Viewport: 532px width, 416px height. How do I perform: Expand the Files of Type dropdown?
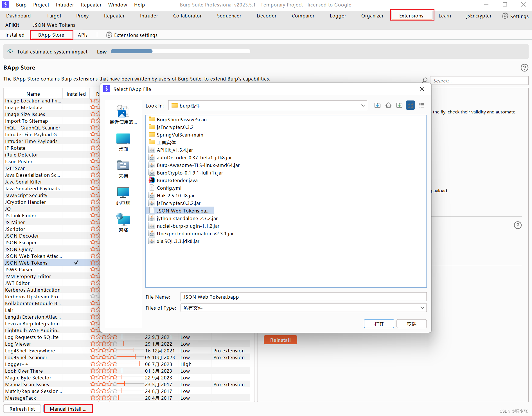click(422, 308)
